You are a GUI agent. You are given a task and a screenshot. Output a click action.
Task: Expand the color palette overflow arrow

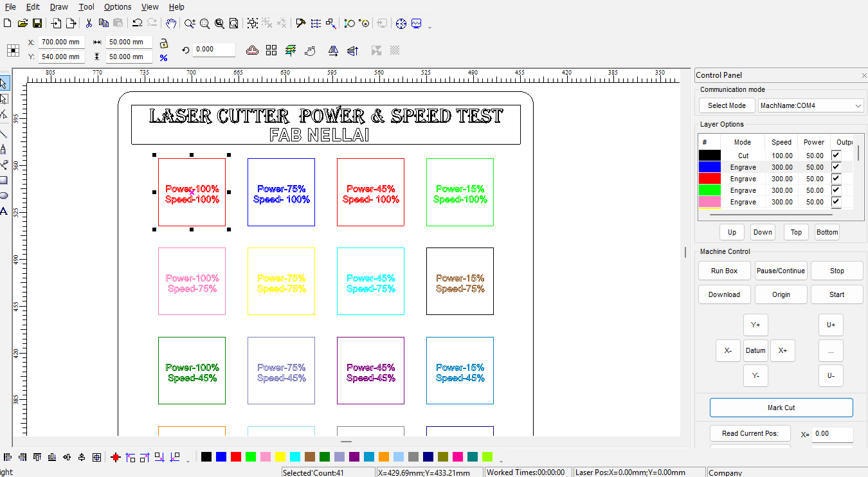coord(500,460)
